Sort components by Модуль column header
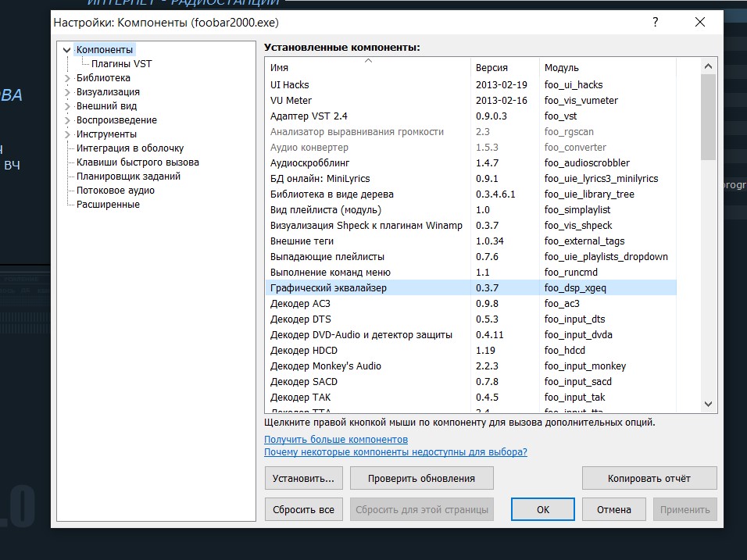Image resolution: width=747 pixels, height=560 pixels. (607, 68)
